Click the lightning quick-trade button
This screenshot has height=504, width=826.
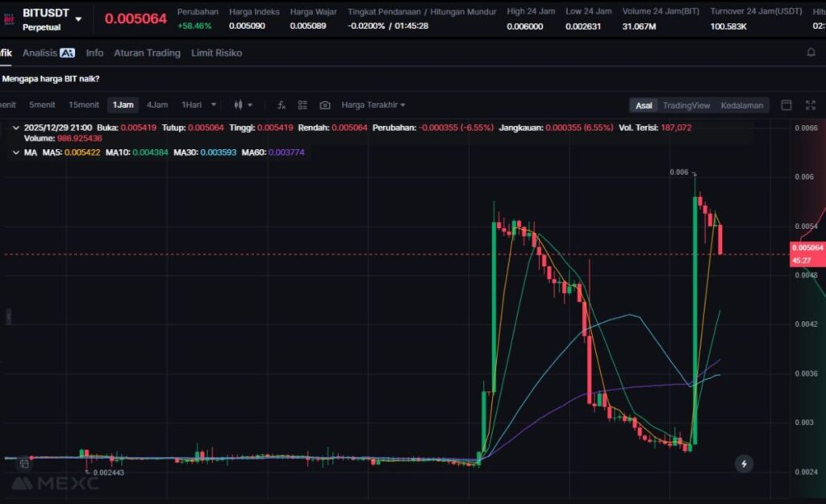pos(744,464)
